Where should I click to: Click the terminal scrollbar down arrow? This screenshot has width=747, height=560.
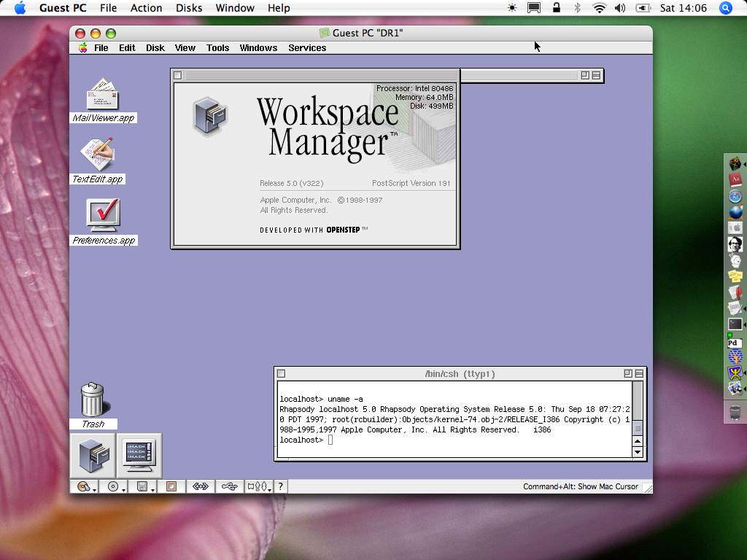pos(638,452)
